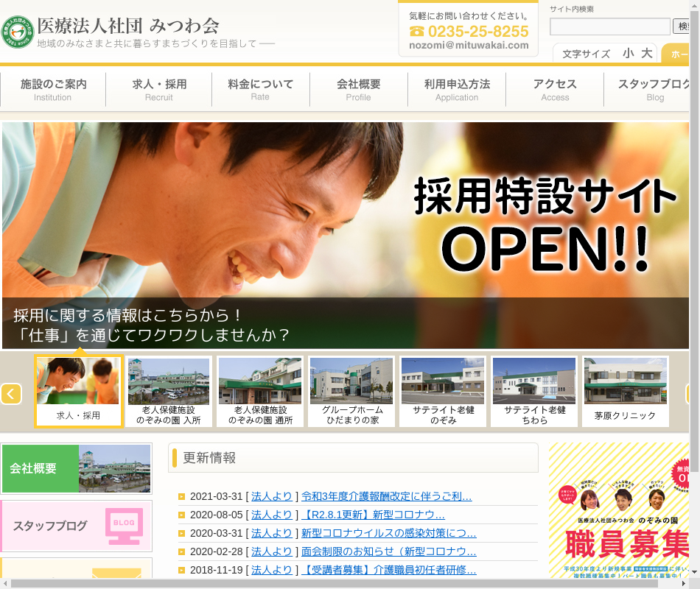Select のぞみの園 入所 thumbnail

(x=169, y=391)
